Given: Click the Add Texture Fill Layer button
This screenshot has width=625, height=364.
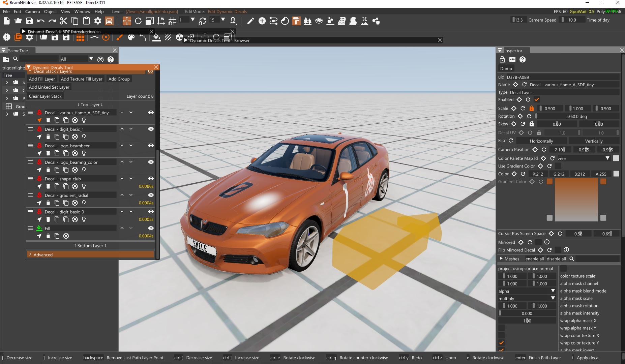Looking at the screenshot, I should pyautogui.click(x=82, y=79).
